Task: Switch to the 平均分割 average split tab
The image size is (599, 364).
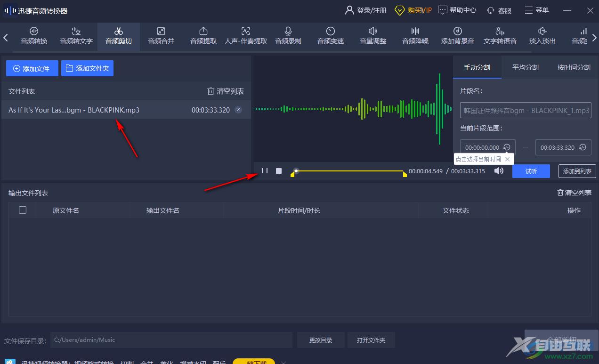Action: (x=526, y=67)
